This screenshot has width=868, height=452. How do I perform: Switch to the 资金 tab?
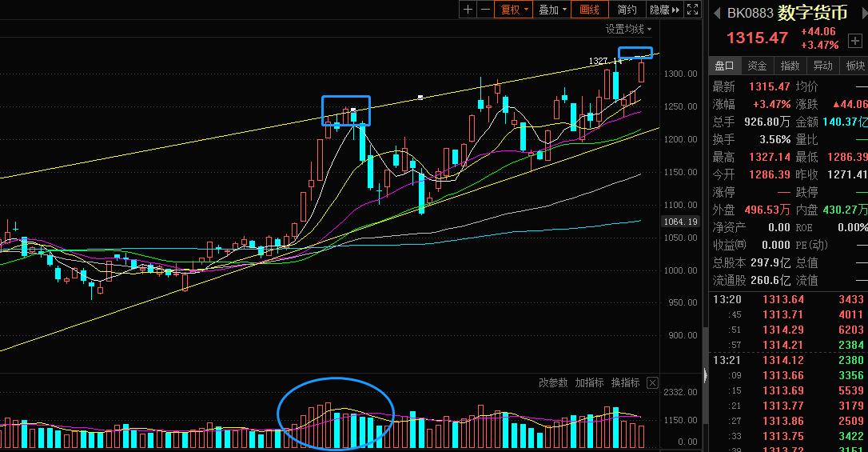(x=757, y=66)
